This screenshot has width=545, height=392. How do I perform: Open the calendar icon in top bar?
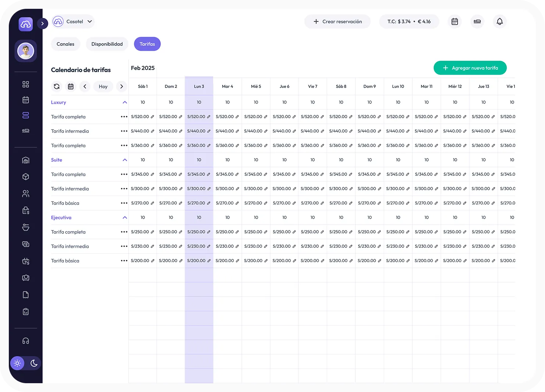pos(455,22)
